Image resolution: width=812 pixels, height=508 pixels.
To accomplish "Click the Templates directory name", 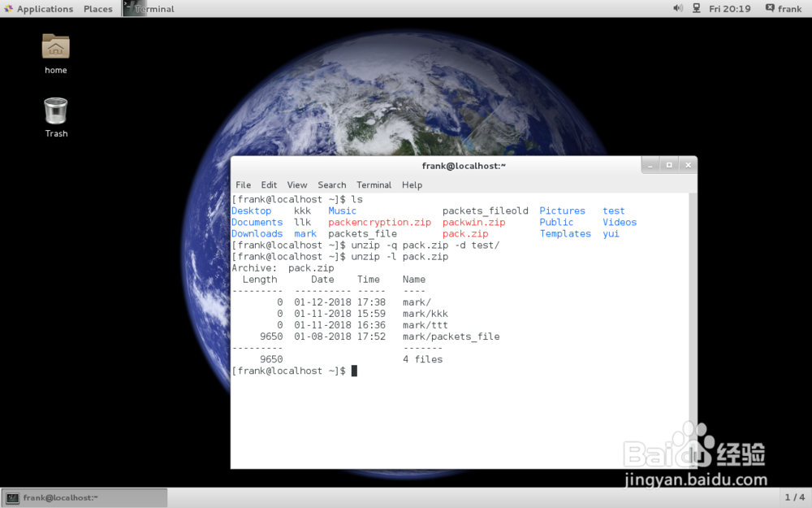I will (x=565, y=234).
